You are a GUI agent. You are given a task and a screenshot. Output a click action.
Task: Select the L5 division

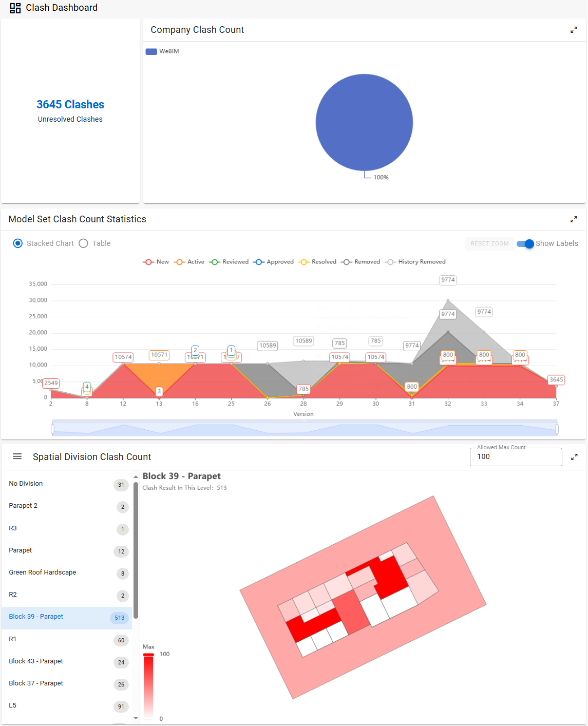click(x=67, y=705)
